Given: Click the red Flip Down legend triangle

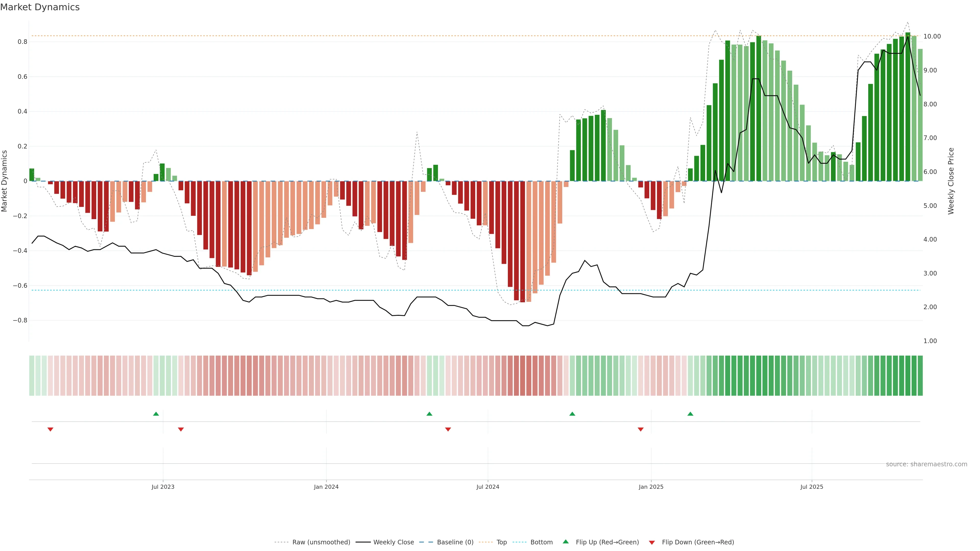Looking at the screenshot, I should click(652, 542).
